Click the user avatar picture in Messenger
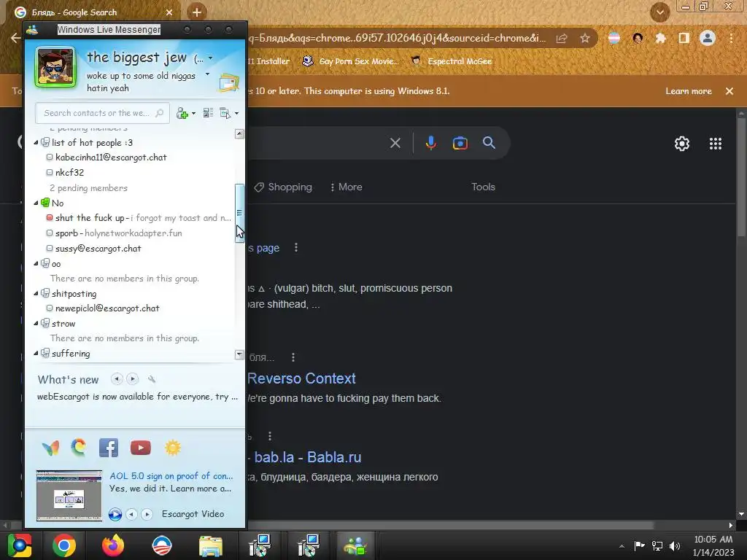 click(x=55, y=67)
